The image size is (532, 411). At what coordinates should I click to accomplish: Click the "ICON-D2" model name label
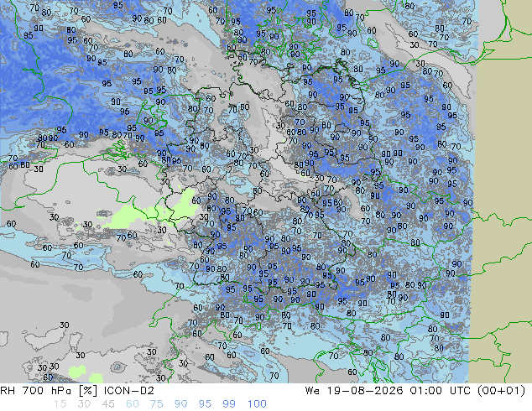click(x=129, y=391)
